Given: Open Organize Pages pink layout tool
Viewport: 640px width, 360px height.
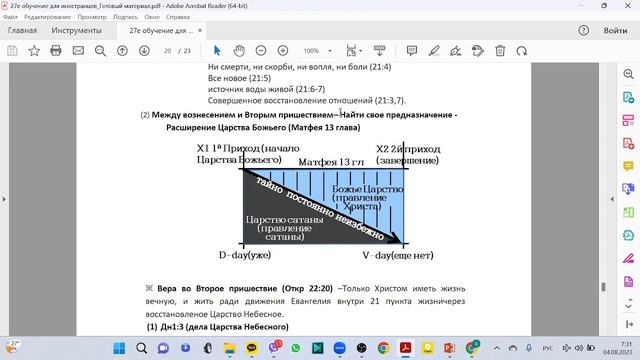Looking at the screenshot, I should pos(628,120).
